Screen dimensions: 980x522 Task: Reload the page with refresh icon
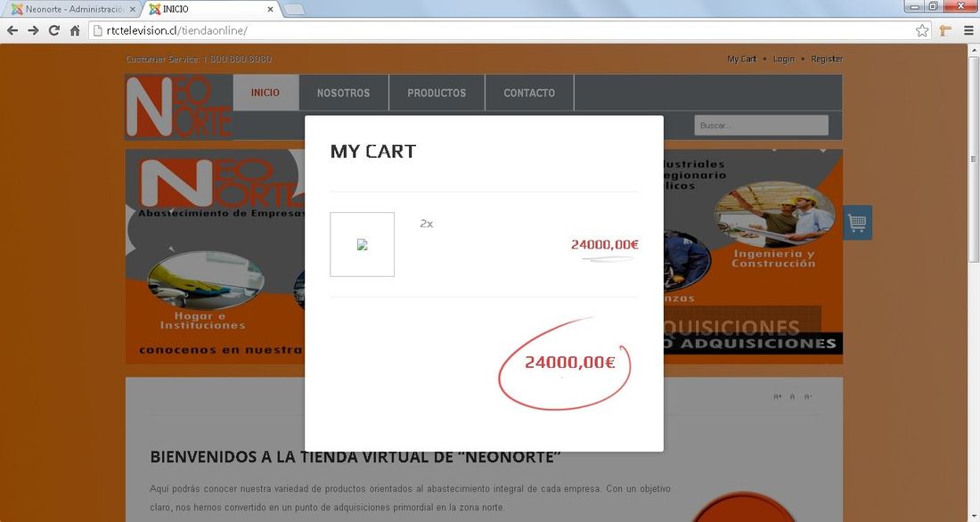[54, 30]
